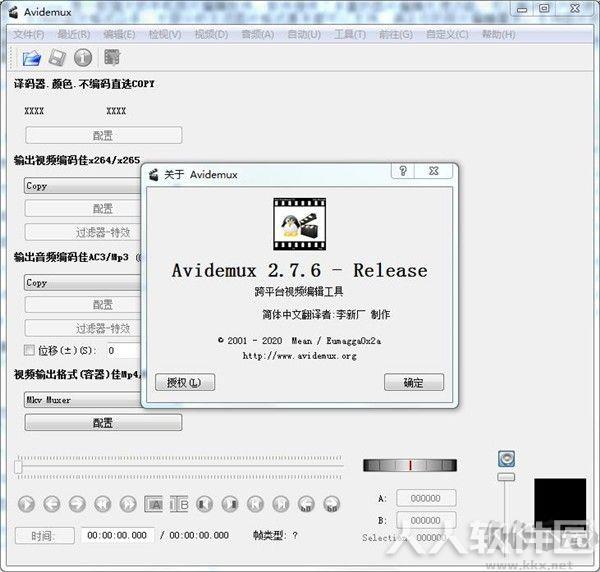The width and height of the screenshot is (600, 572).
Task: Open the 视频(D) menu
Action: click(211, 34)
